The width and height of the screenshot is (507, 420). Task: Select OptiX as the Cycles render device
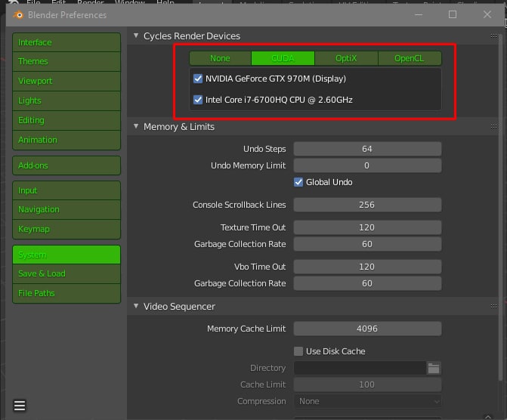click(x=346, y=58)
